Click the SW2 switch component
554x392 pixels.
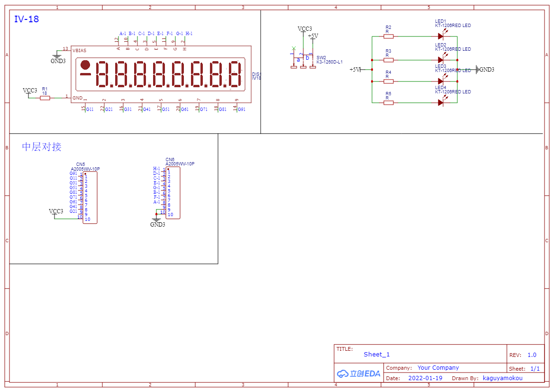pyautogui.click(x=303, y=60)
